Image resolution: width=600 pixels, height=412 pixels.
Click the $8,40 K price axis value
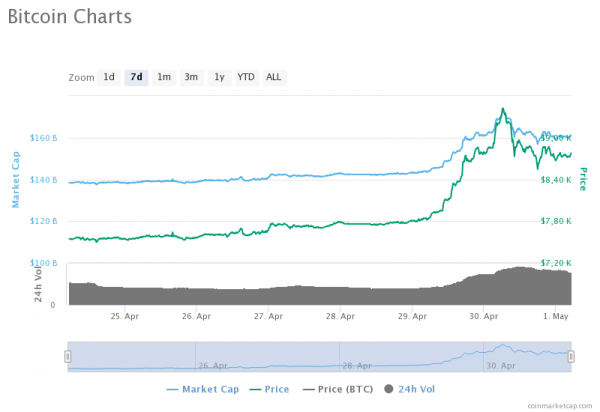(556, 180)
